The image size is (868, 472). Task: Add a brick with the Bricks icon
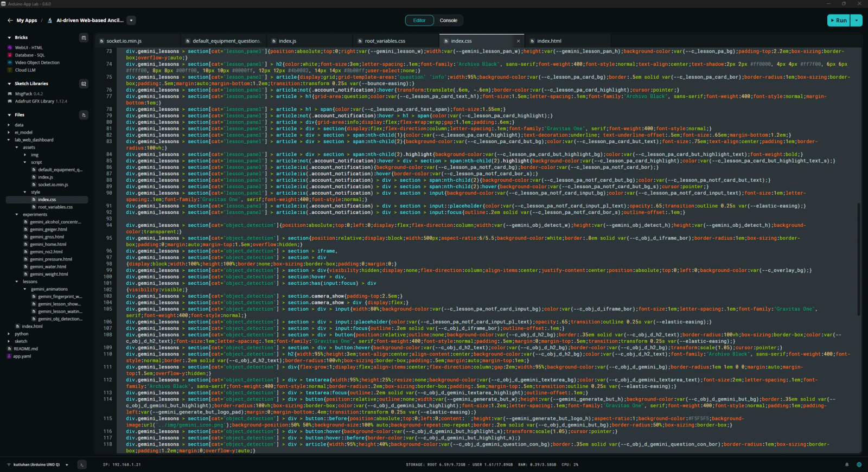[x=84, y=38]
